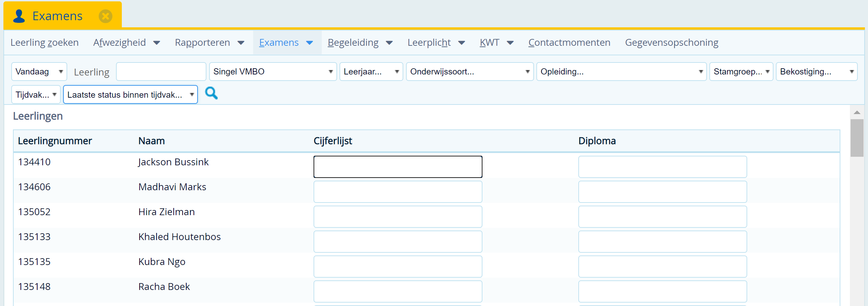Image resolution: width=868 pixels, height=306 pixels.
Task: Select student number 135133
Action: [x=34, y=237]
